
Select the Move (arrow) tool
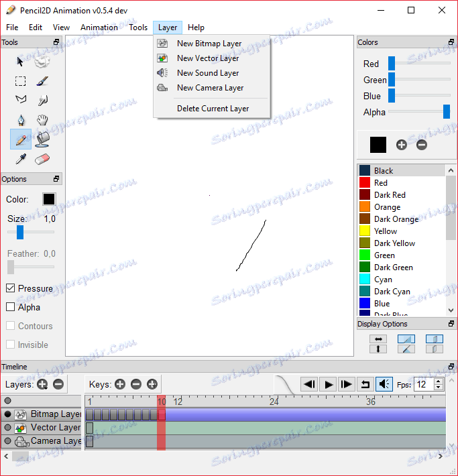coord(20,62)
